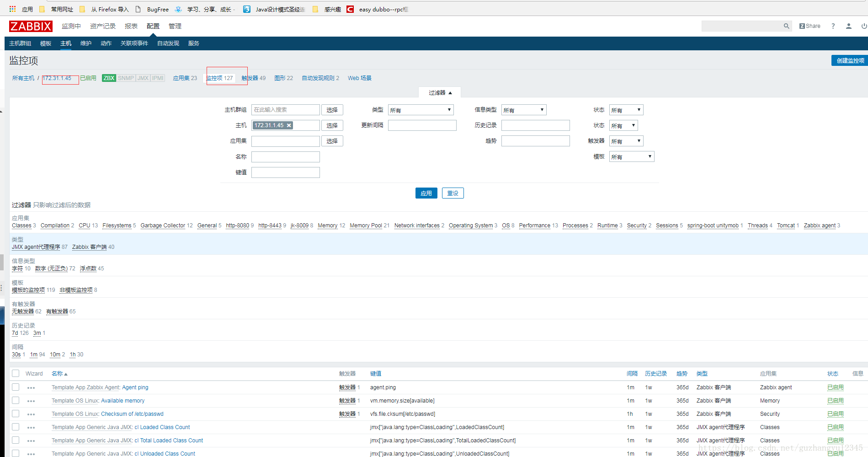Viewport: 868px width, 457px height.
Task: Click the 重设 reset button
Action: [453, 193]
